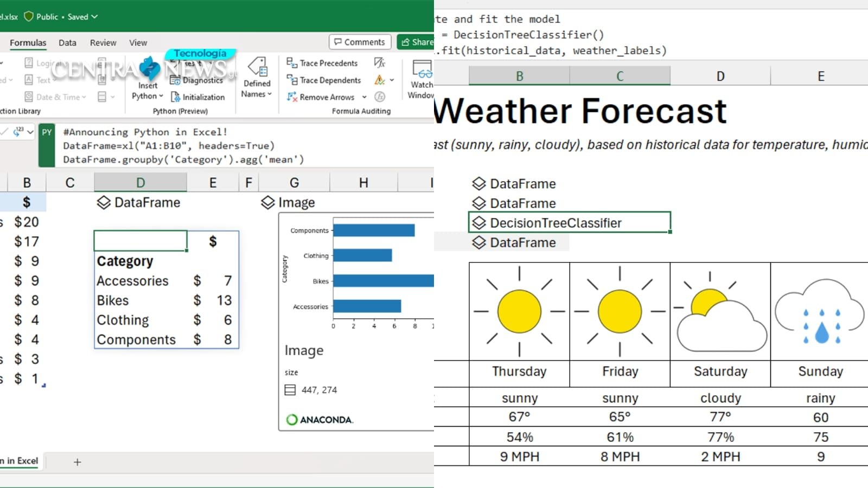868x488 pixels.
Task: Click Trace Precedents
Action: pyautogui.click(x=323, y=63)
